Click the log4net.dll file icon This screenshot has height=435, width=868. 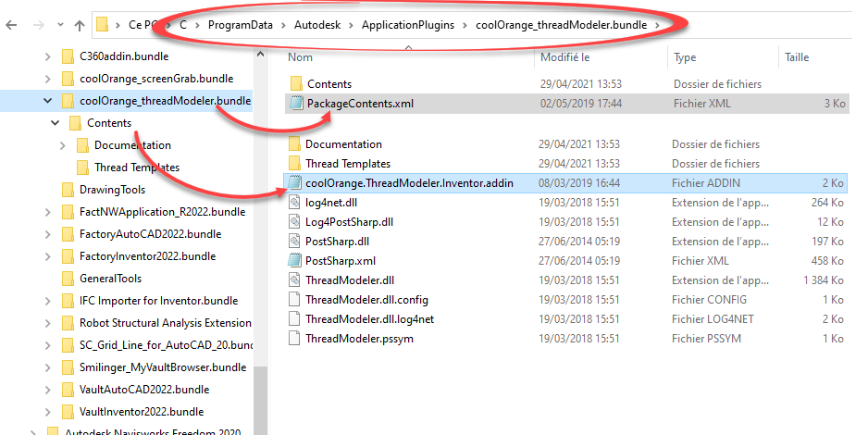click(294, 203)
